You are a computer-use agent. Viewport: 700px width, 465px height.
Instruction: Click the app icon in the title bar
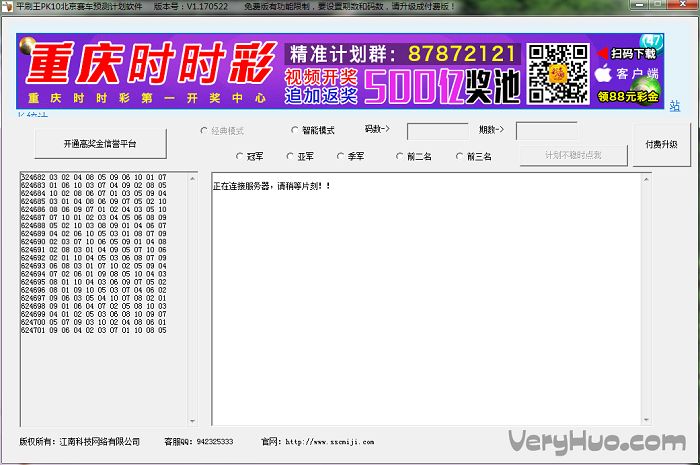(x=7, y=6)
